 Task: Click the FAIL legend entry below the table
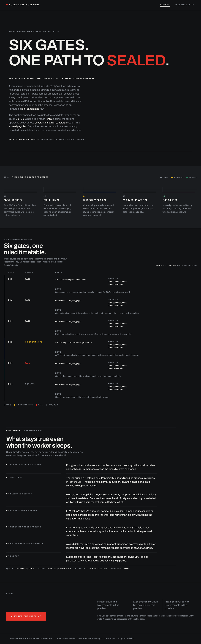click(39, 405)
